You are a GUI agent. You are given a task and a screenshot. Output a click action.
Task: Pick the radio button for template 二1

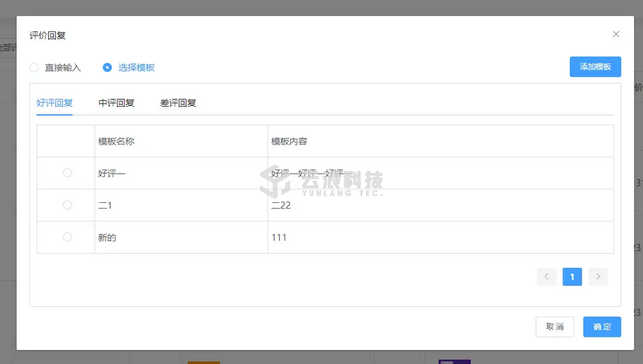(67, 205)
